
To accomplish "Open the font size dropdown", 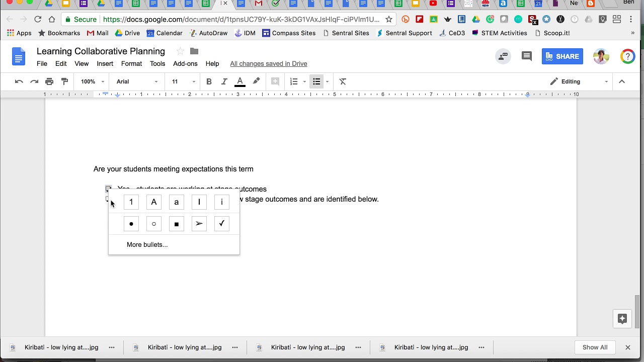I will tap(183, 81).
